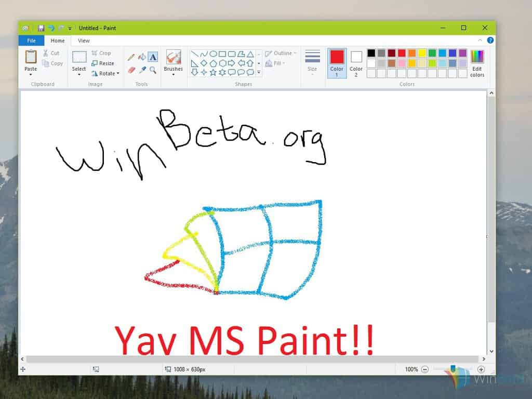Choose the Cloud callout shape
The height and width of the screenshot is (399, 532).
[250, 72]
